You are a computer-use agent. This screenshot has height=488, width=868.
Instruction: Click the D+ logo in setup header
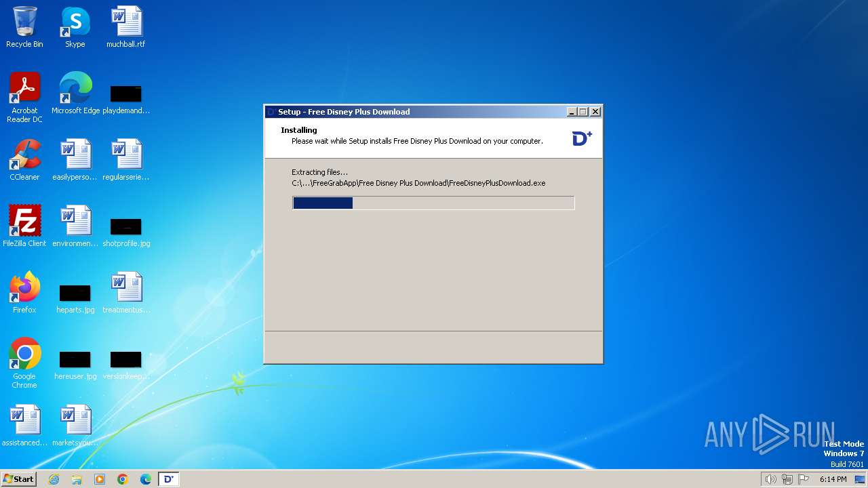click(x=582, y=138)
